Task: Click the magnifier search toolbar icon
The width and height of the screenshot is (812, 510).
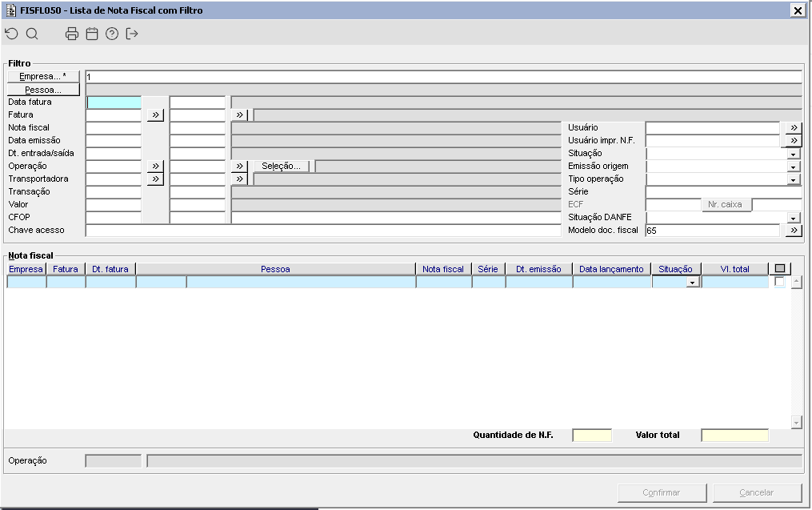Action: (32, 34)
